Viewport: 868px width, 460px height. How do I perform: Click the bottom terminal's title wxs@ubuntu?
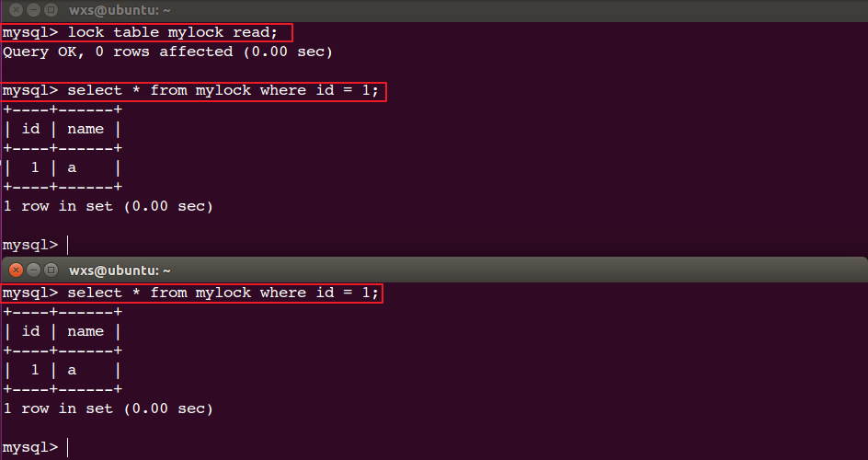tap(120, 270)
